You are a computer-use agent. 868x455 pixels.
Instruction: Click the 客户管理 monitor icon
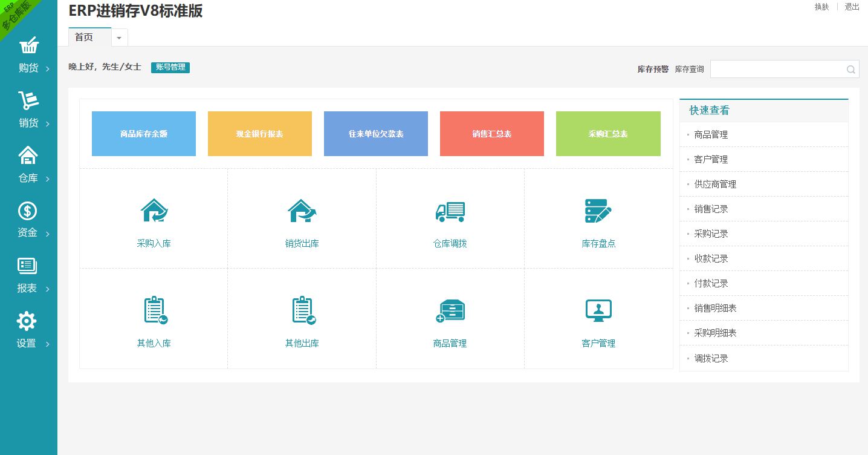[598, 310]
